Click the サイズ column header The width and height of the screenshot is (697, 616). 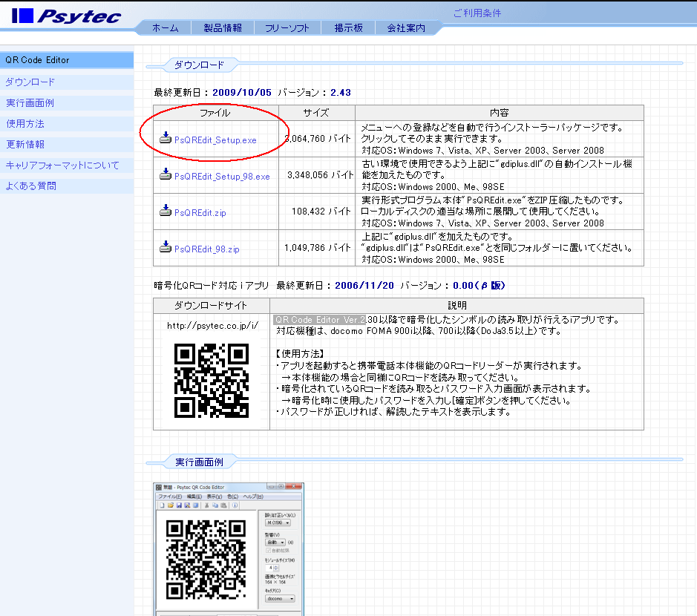coord(316,113)
